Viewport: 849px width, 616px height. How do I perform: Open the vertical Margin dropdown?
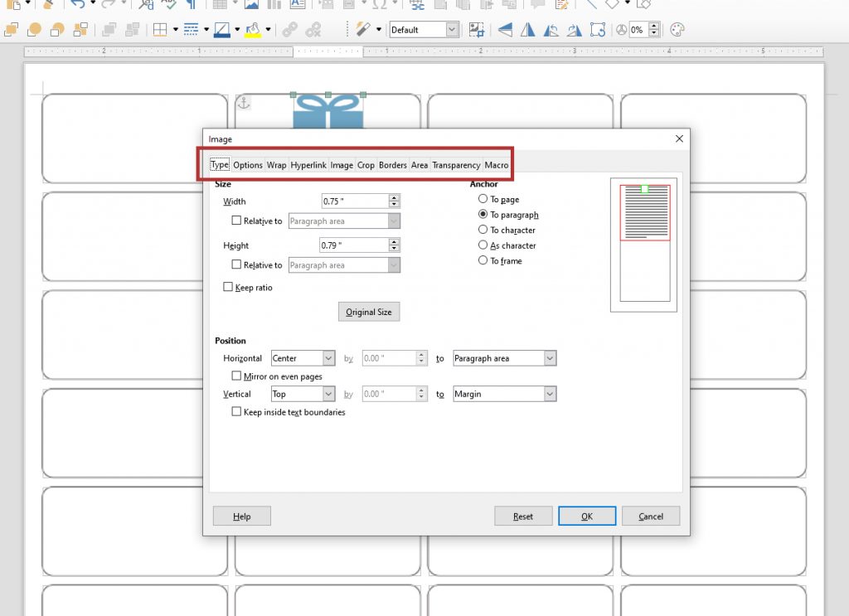coord(504,394)
